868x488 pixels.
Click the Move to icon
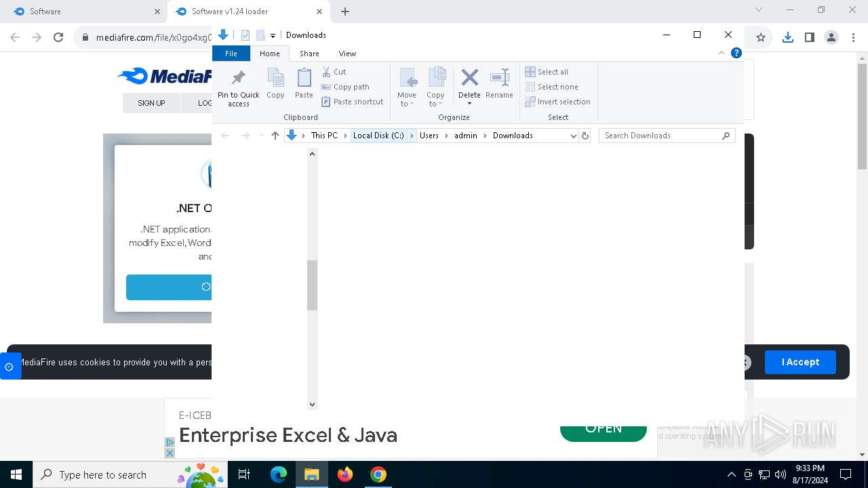tap(408, 79)
